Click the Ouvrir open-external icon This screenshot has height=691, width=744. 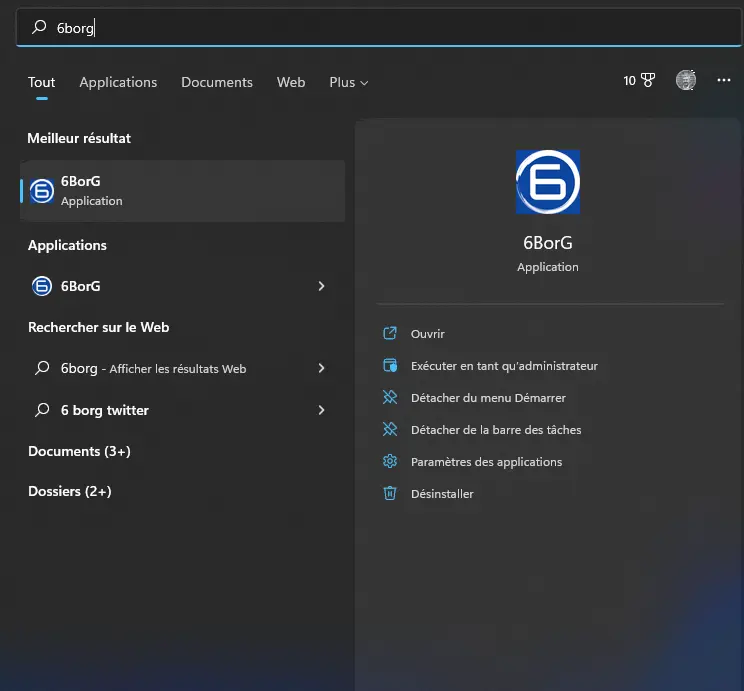point(390,334)
